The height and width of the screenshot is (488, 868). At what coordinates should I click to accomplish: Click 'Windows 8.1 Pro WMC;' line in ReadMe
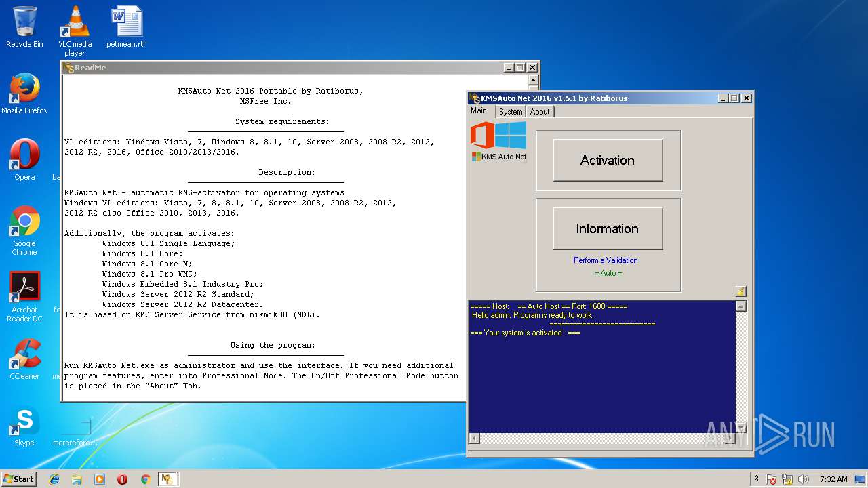[150, 274]
